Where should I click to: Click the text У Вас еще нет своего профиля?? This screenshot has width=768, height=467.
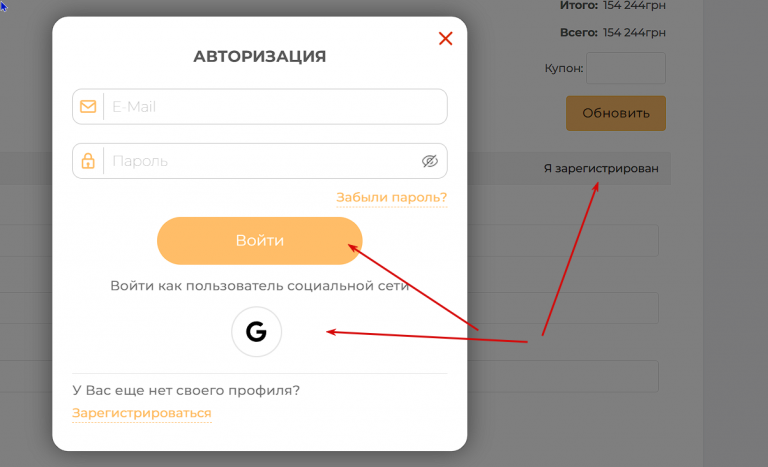pyautogui.click(x=186, y=391)
